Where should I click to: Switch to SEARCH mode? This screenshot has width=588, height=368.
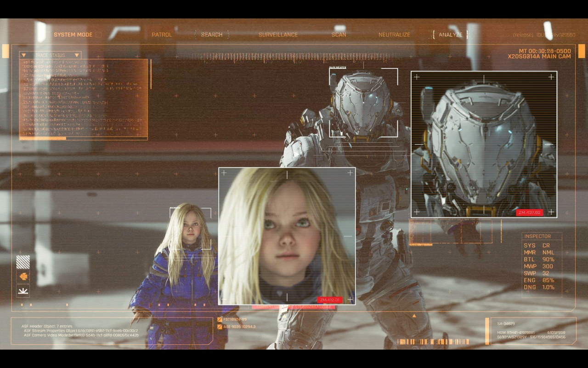coord(212,34)
